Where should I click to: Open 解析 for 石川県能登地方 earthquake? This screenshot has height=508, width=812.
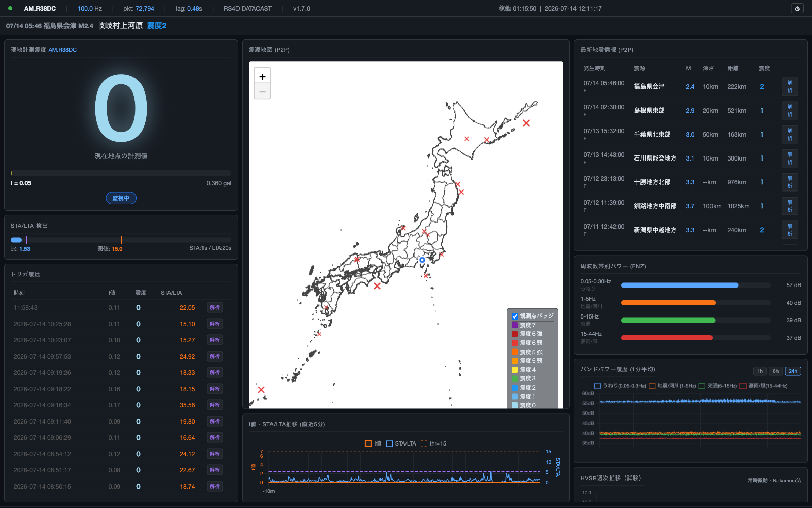tap(790, 158)
